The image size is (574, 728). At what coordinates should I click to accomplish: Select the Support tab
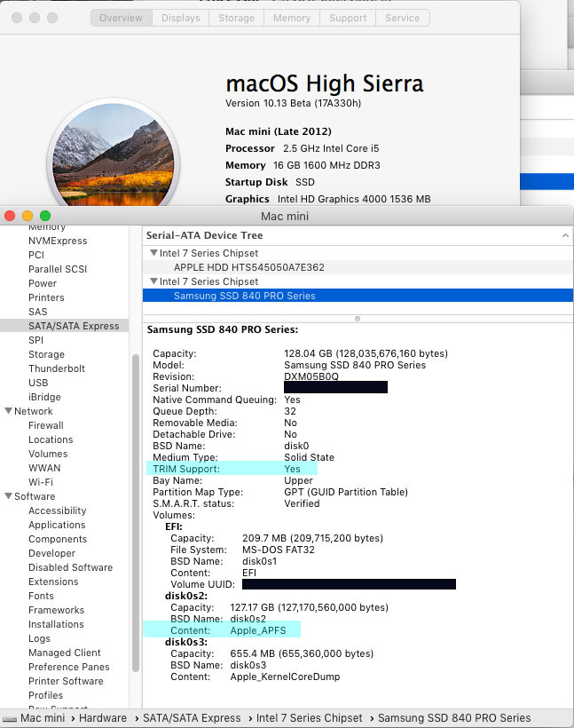348,18
